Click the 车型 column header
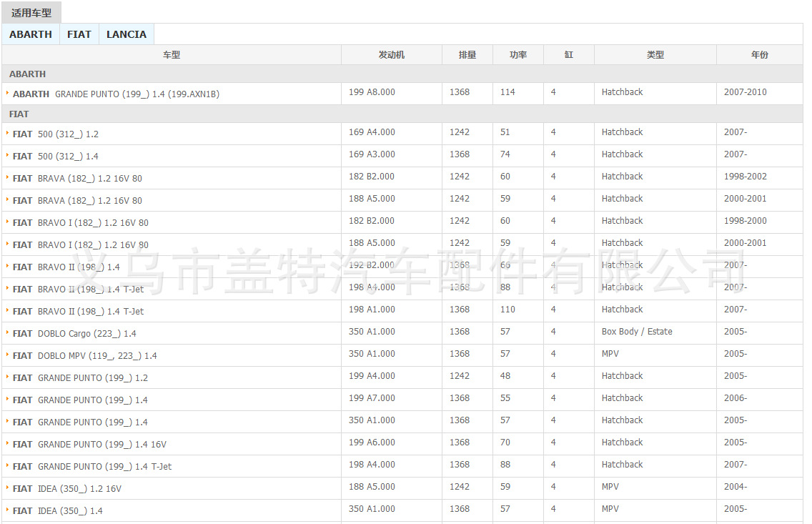The width and height of the screenshot is (812, 524). pyautogui.click(x=172, y=55)
